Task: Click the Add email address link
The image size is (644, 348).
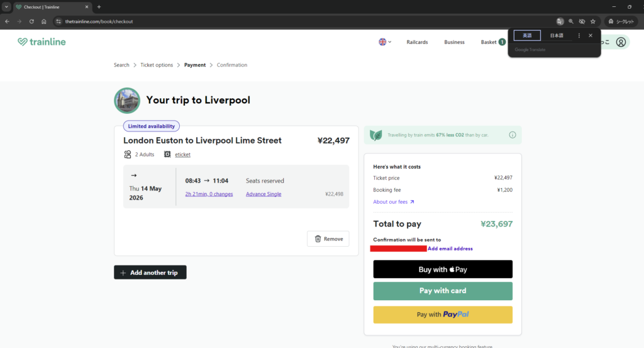Action: 450,249
